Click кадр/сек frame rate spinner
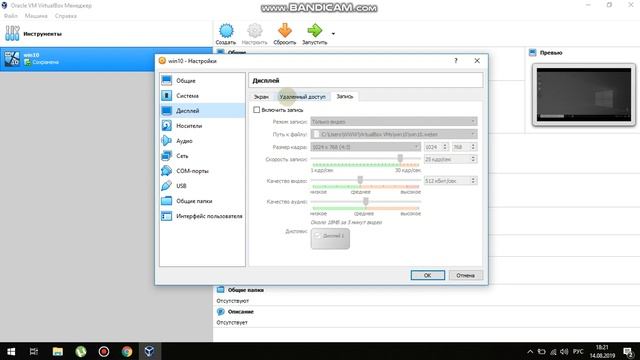The height and width of the screenshot is (360, 640). (x=450, y=159)
